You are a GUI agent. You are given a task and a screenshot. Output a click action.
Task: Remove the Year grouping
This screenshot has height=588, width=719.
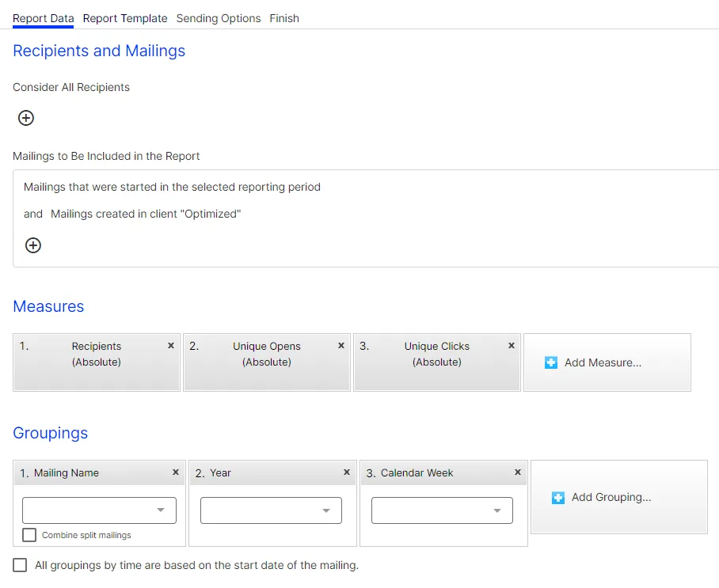point(347,472)
